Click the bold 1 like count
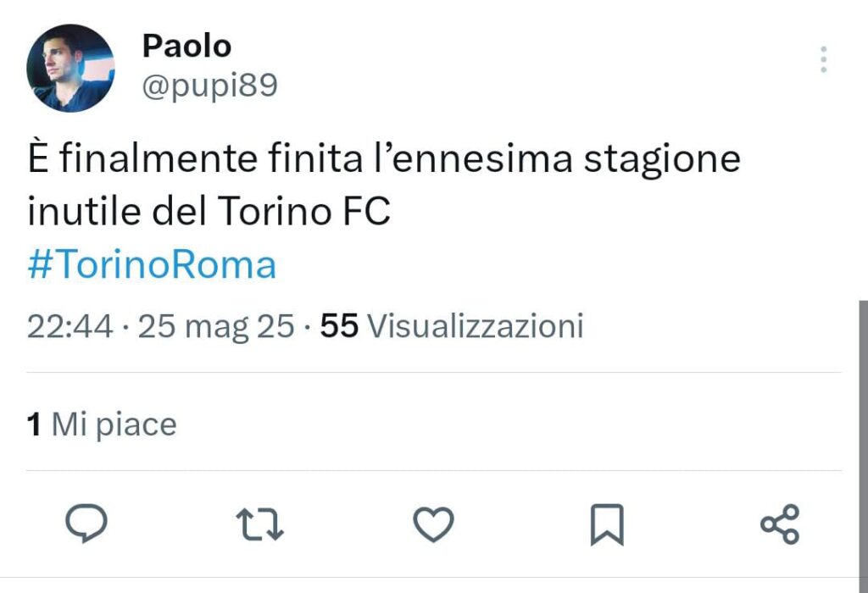Viewport: 868px width, 593px height. pyautogui.click(x=34, y=424)
